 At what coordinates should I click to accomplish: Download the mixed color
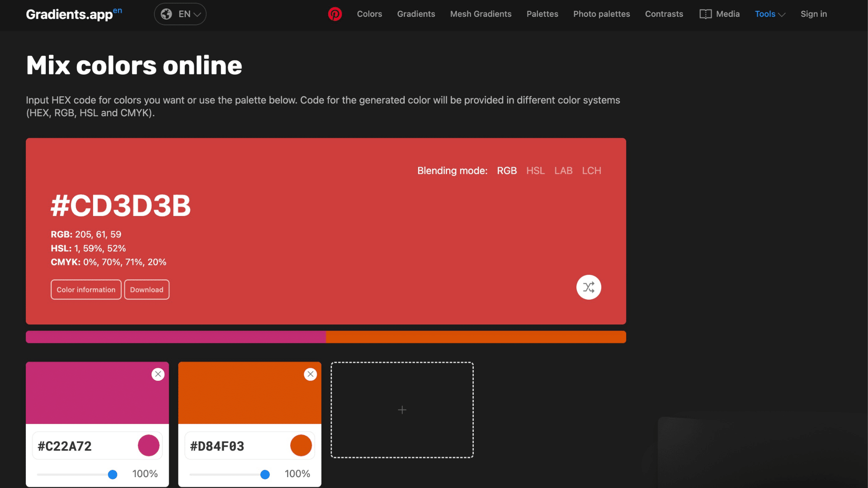click(146, 290)
